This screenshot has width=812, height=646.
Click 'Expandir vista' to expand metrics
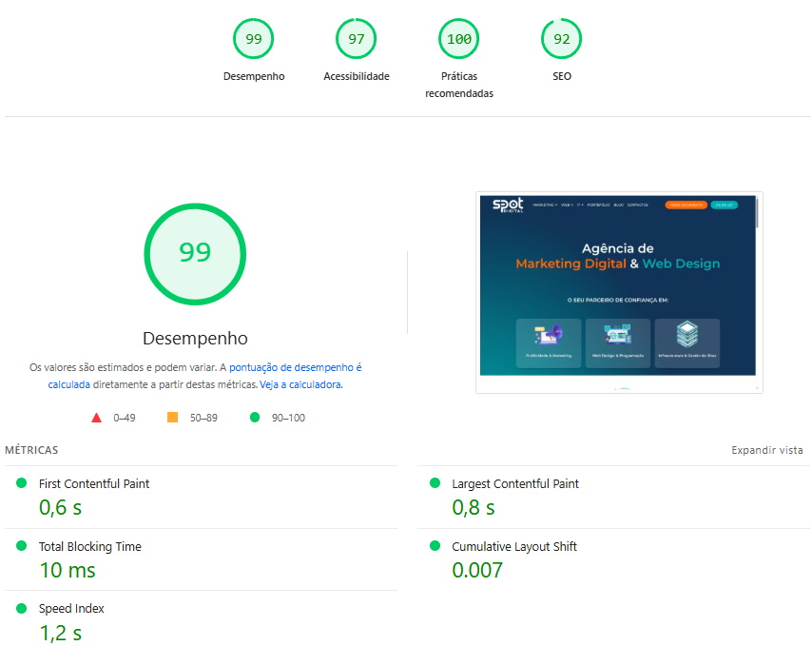767,450
